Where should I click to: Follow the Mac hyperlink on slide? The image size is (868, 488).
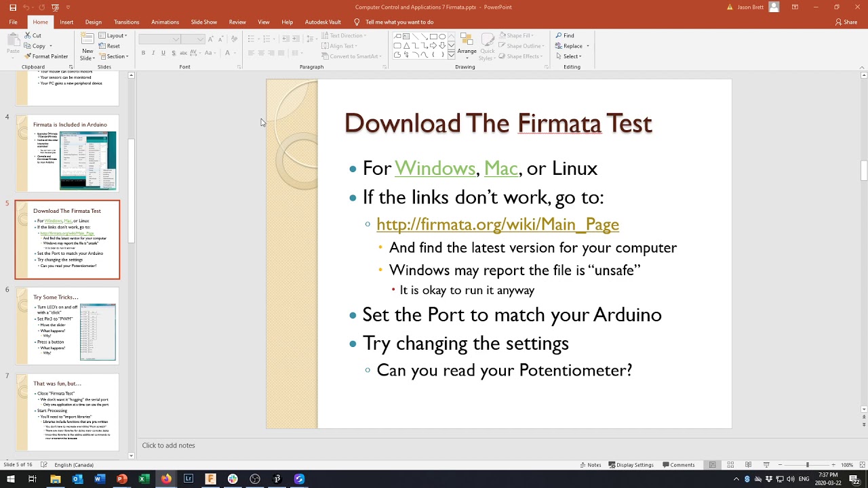[501, 168]
